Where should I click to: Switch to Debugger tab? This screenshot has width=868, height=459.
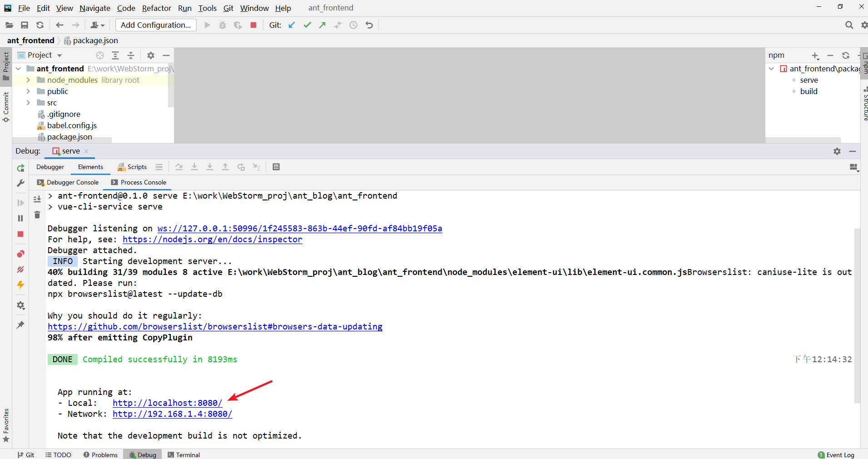pos(50,167)
